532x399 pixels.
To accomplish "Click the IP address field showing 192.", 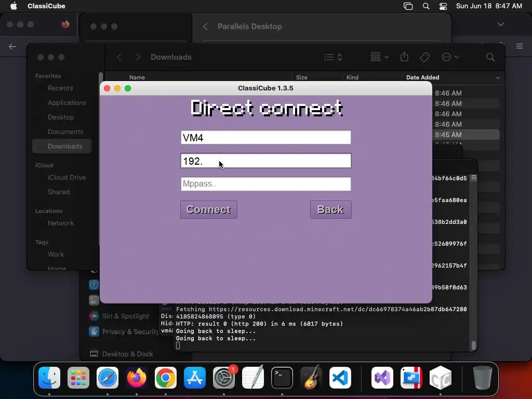I will click(266, 161).
